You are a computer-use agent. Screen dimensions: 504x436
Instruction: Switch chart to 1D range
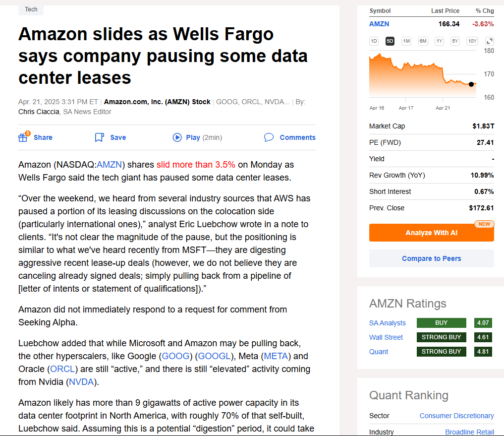pos(373,42)
